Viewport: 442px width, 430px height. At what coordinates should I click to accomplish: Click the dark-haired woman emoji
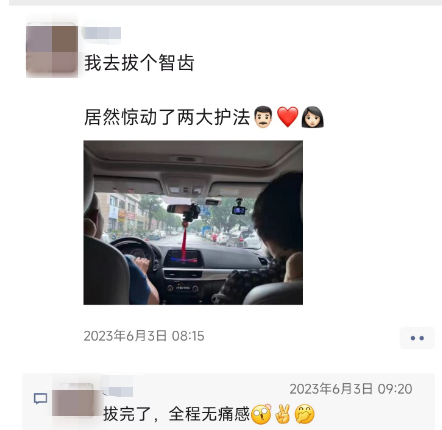point(313,117)
